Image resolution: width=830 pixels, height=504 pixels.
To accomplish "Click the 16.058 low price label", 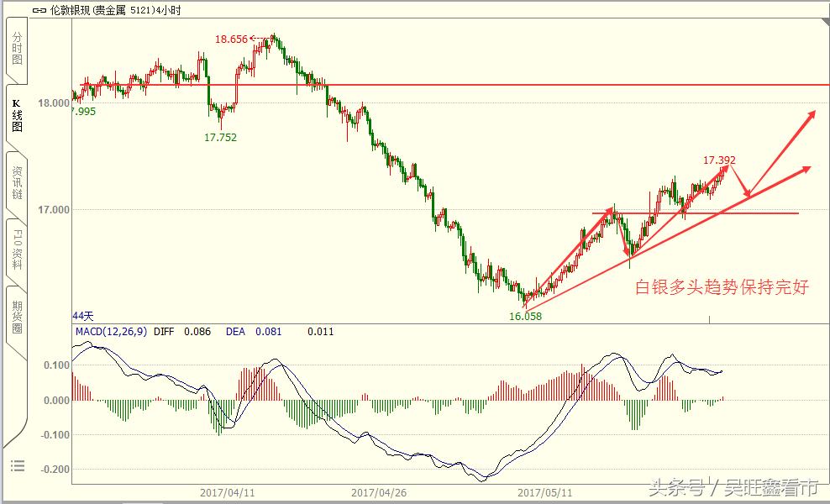I will [525, 316].
